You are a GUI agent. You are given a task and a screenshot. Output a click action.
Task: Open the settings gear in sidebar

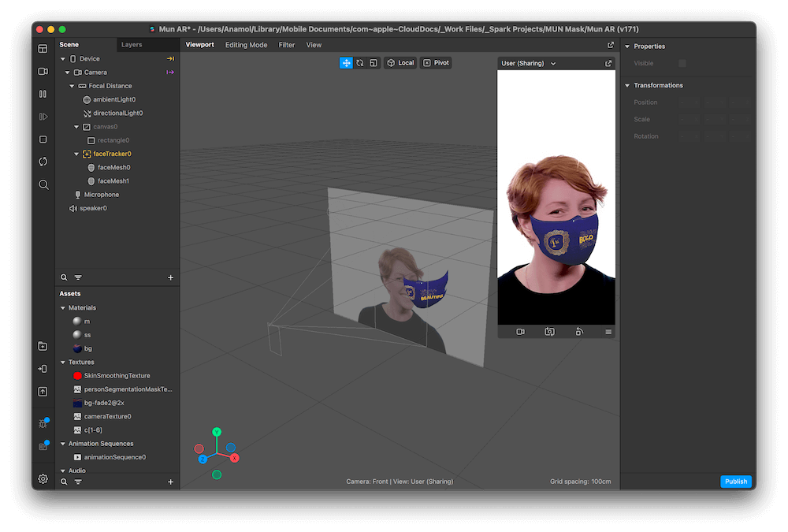(x=43, y=478)
